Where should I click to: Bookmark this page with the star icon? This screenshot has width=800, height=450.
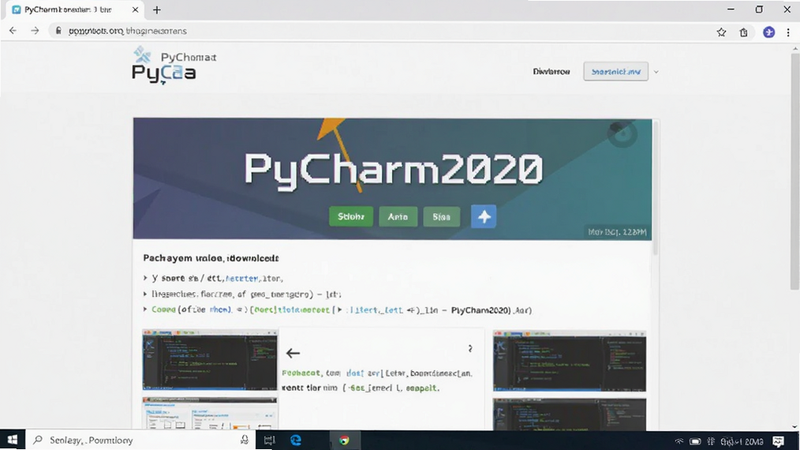pyautogui.click(x=721, y=32)
